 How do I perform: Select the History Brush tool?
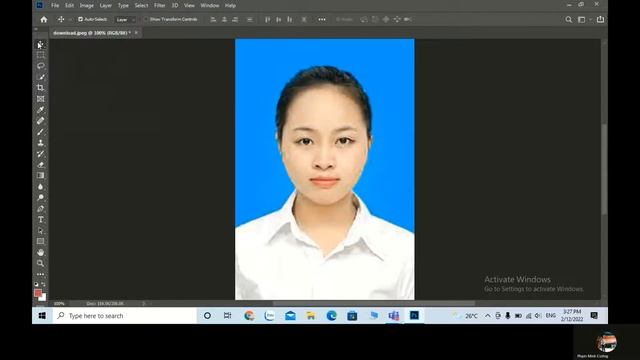pyautogui.click(x=40, y=154)
